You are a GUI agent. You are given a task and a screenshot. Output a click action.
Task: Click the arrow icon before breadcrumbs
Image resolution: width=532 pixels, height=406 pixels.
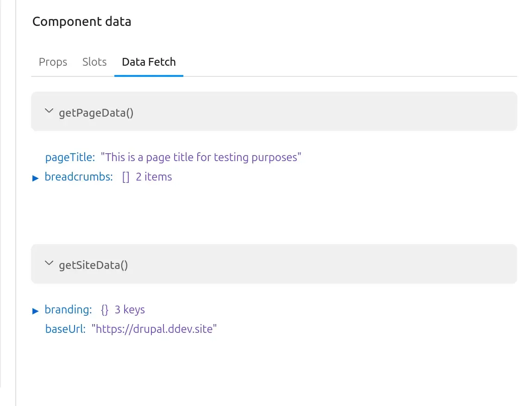point(36,177)
